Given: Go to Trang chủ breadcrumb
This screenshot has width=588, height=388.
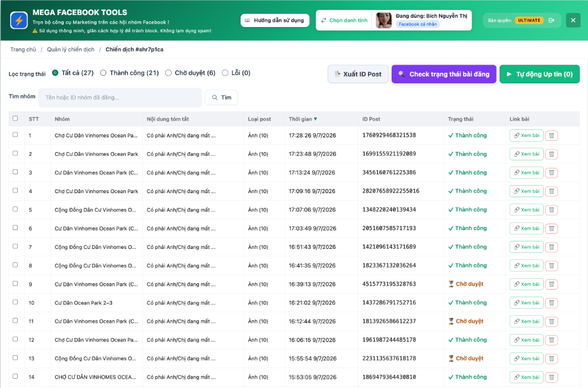Looking at the screenshot, I should click(23, 49).
